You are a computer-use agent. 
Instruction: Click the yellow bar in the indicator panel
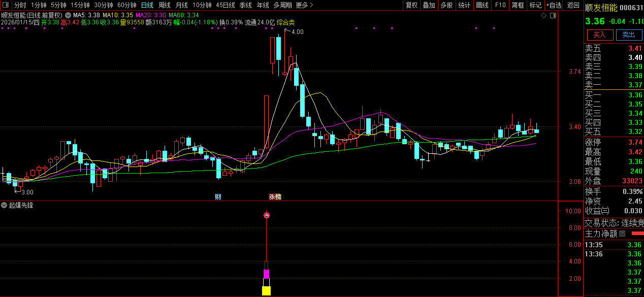point(266,291)
